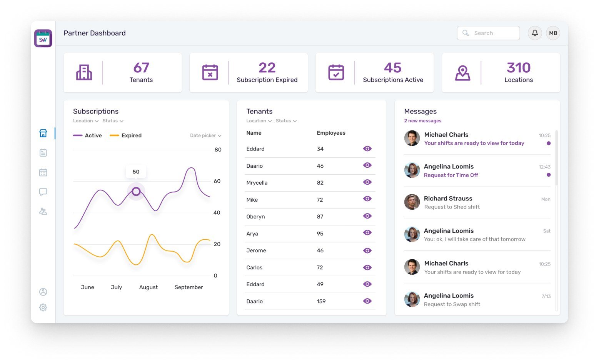Image resolution: width=599 pixels, height=364 pixels.
Task: Click the search magnifier icon
Action: point(466,33)
